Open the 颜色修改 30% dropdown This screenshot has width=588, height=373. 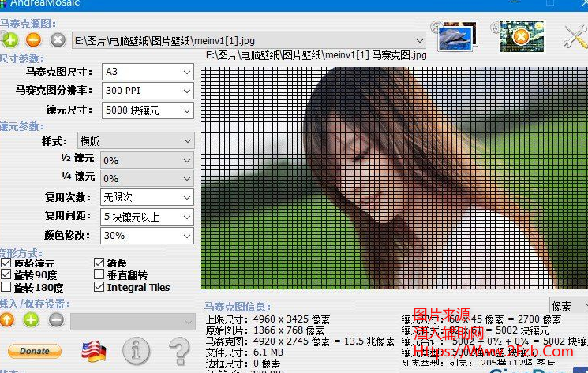pyautogui.click(x=147, y=235)
